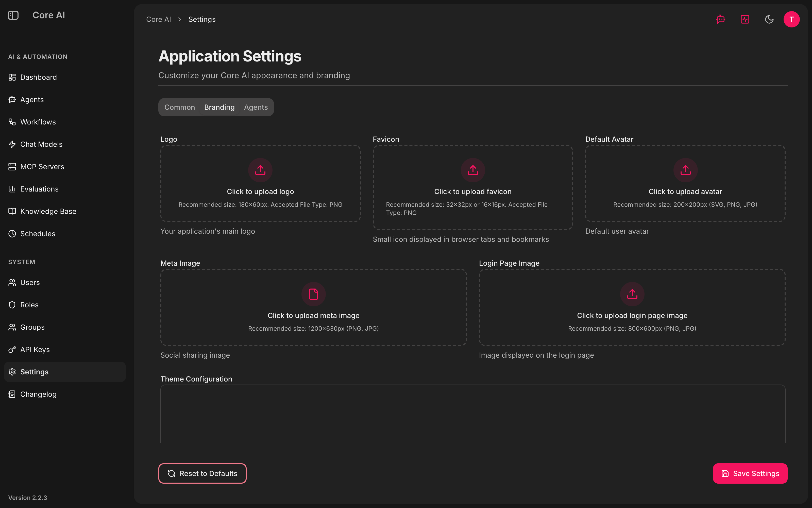This screenshot has height=508, width=812.
Task: Click the avatar upload arrow icon
Action: pos(685,170)
